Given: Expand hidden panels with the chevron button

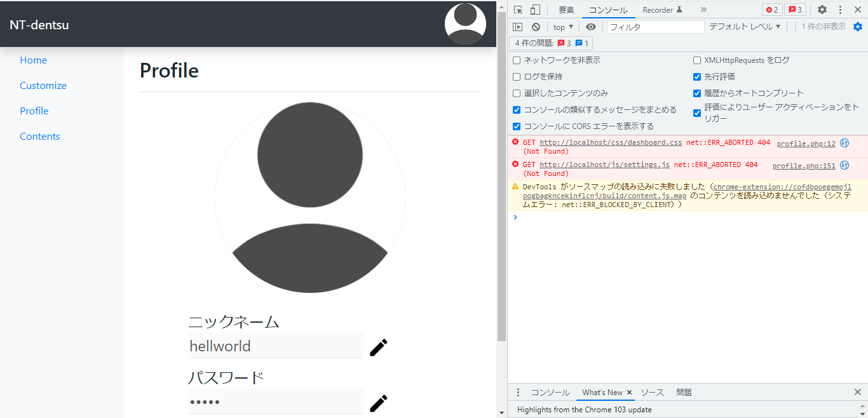Looking at the screenshot, I should point(703,10).
